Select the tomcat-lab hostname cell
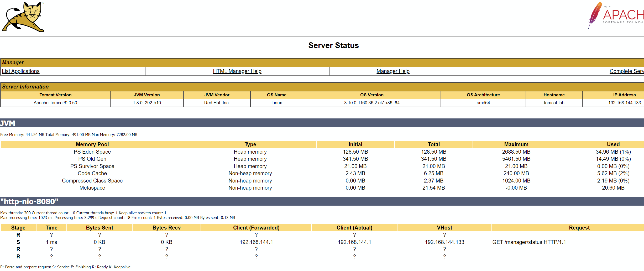Viewport: 644px width, 271px height. tap(554, 103)
